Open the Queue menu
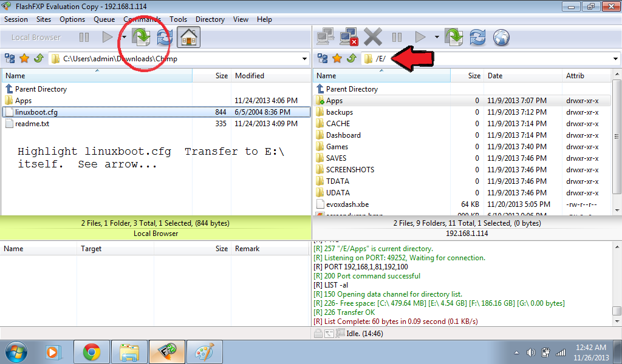 coord(104,19)
